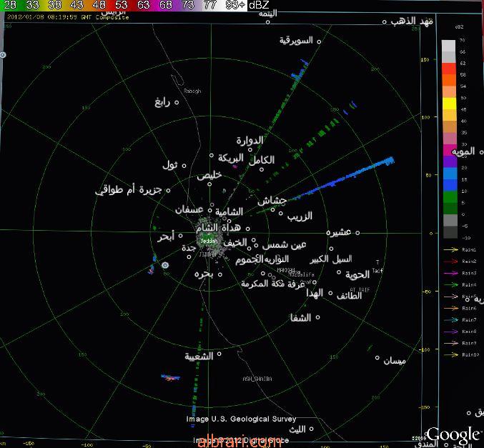484x448 pixels.
Task: Click the blue radar echo near الشعيبة
Action: click(x=170, y=377)
